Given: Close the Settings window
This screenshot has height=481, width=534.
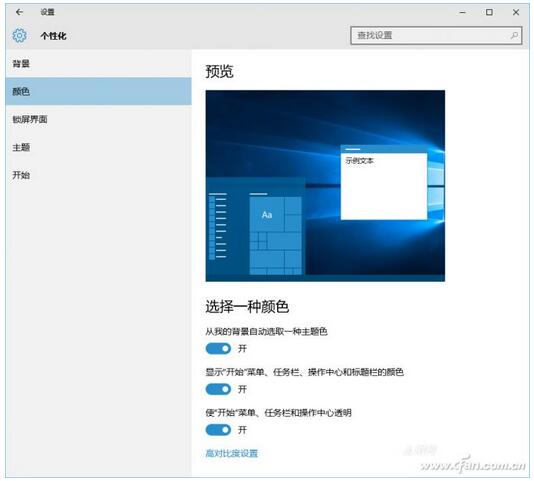Looking at the screenshot, I should [x=516, y=12].
